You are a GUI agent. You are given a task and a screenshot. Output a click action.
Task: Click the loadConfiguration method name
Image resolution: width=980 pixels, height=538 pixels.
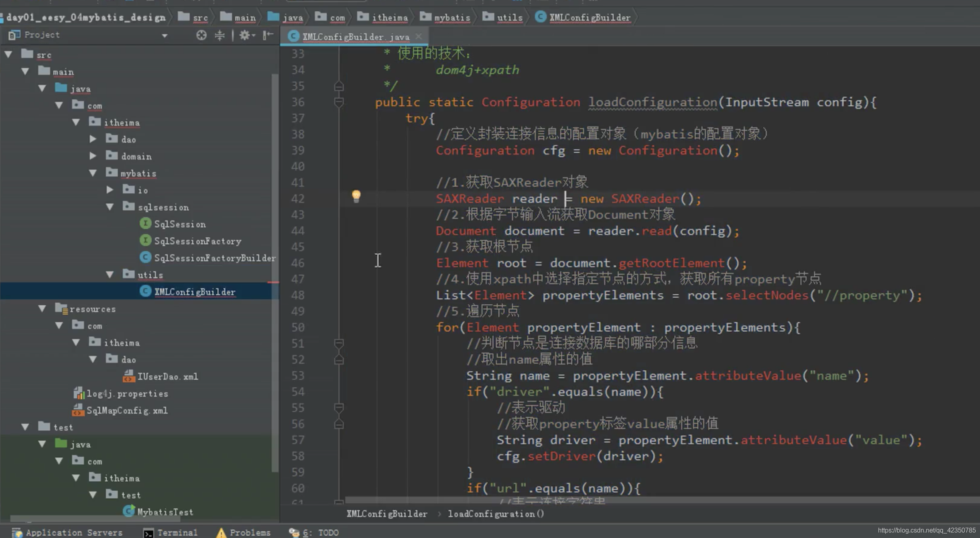click(x=653, y=102)
